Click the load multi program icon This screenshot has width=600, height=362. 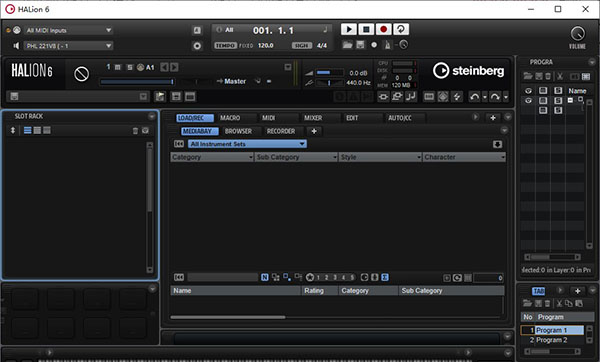(160, 96)
